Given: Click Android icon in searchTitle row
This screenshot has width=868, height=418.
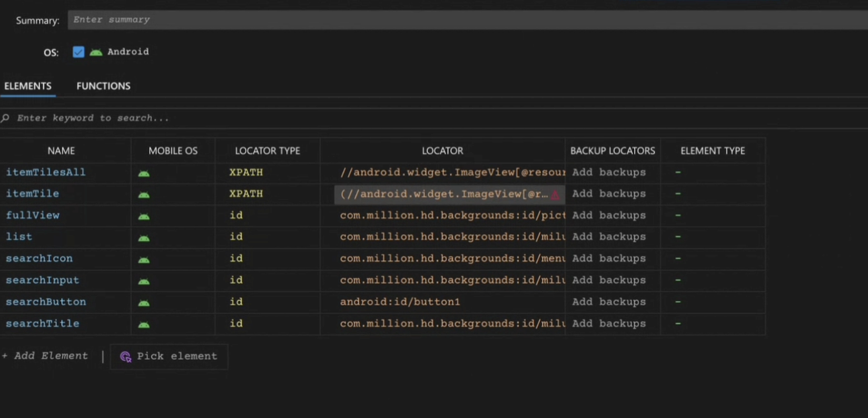Looking at the screenshot, I should [144, 324].
